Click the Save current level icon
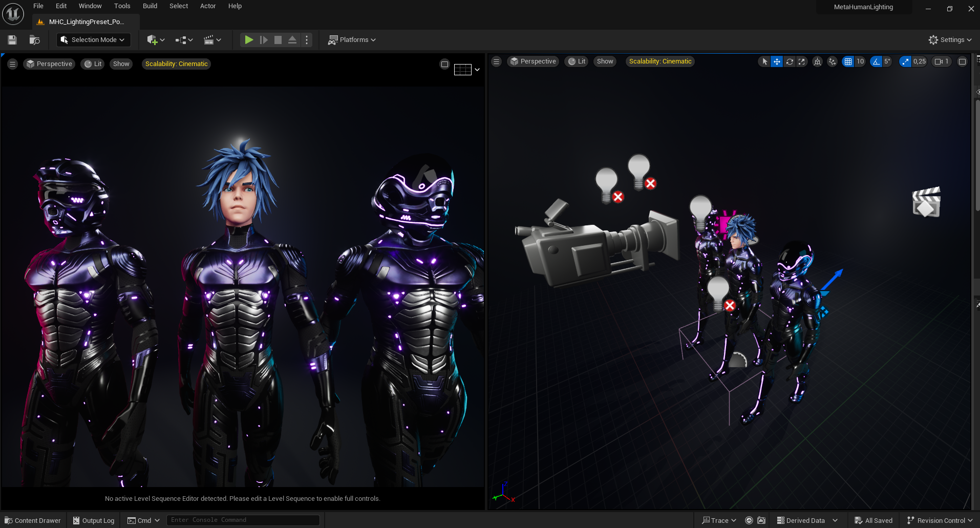980x528 pixels. [x=12, y=40]
